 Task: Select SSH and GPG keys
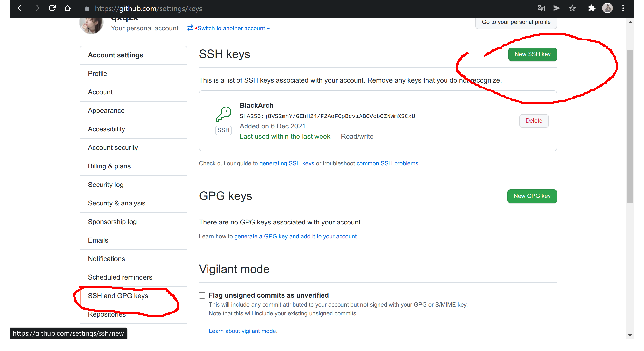(133, 296)
